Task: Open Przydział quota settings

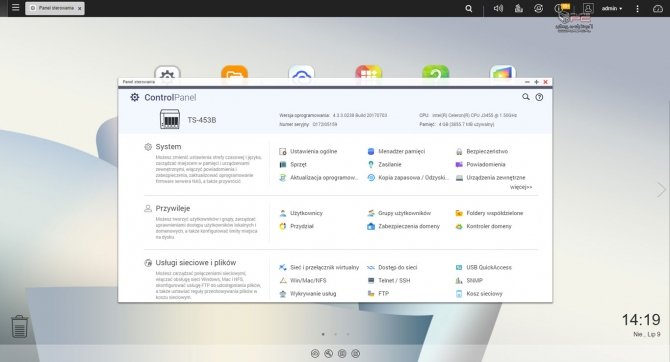Action: pos(297,227)
